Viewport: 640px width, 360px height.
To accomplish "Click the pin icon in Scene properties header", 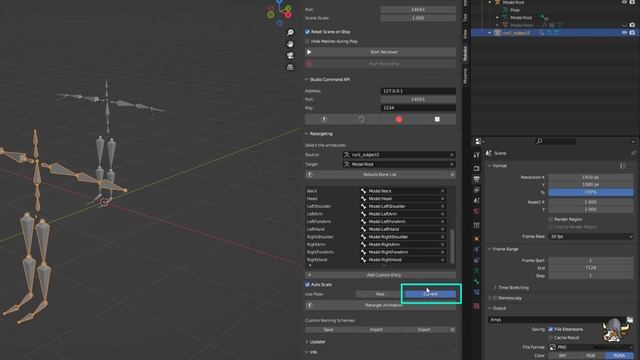I will pyautogui.click(x=633, y=153).
